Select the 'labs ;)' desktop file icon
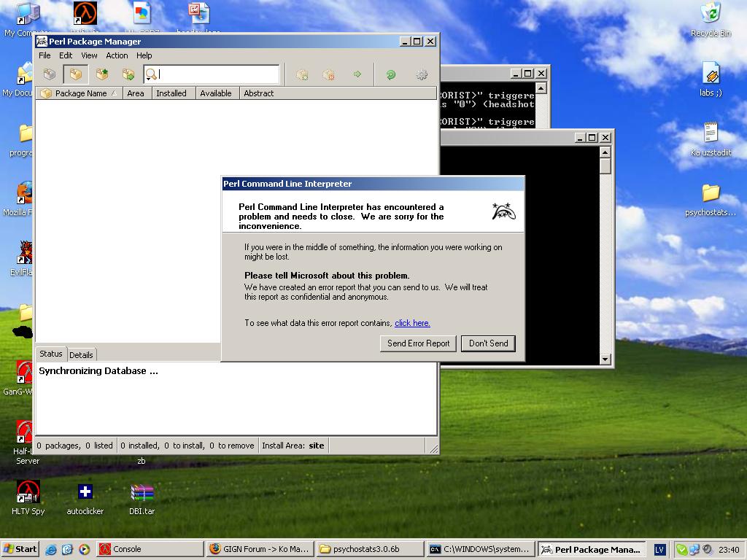Viewport: 747px width, 560px height. click(711, 79)
